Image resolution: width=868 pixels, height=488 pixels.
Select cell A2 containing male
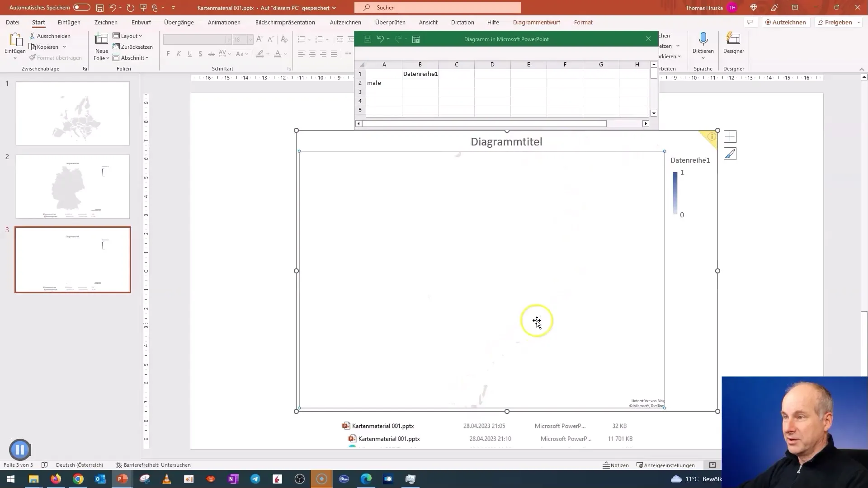click(x=384, y=83)
